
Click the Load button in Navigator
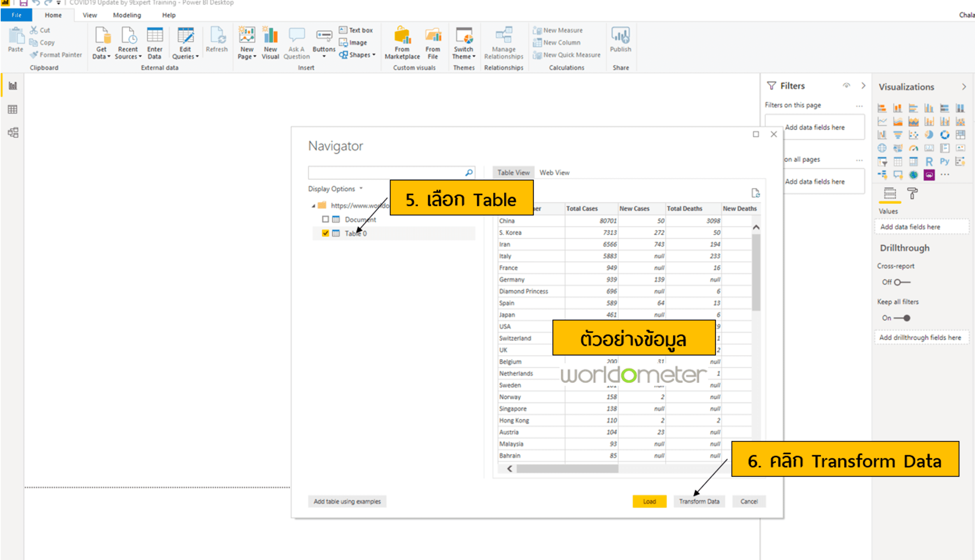click(649, 501)
